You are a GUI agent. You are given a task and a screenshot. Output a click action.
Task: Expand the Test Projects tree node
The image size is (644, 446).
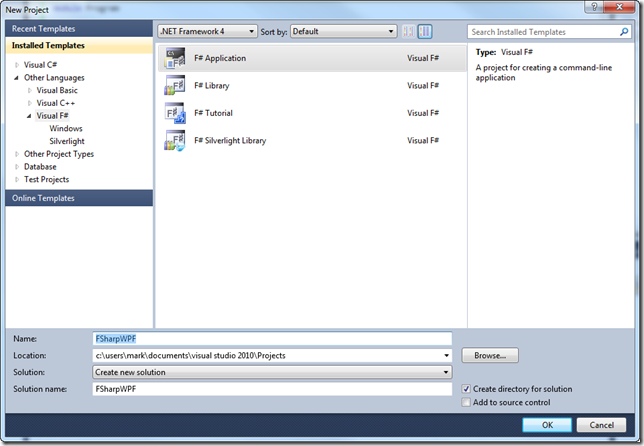pos(17,179)
